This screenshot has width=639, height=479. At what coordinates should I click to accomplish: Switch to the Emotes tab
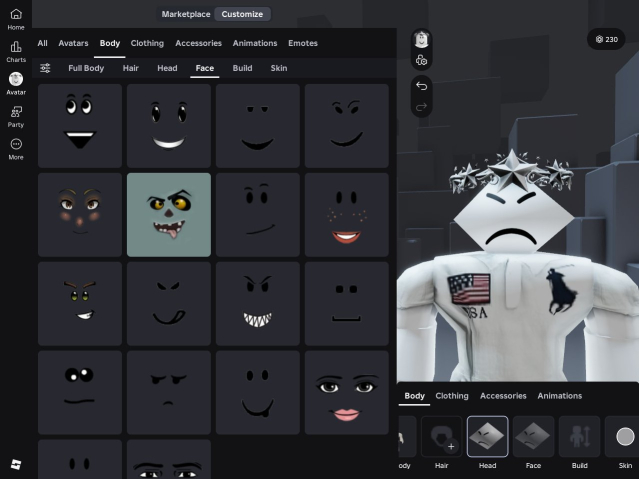pyautogui.click(x=302, y=43)
